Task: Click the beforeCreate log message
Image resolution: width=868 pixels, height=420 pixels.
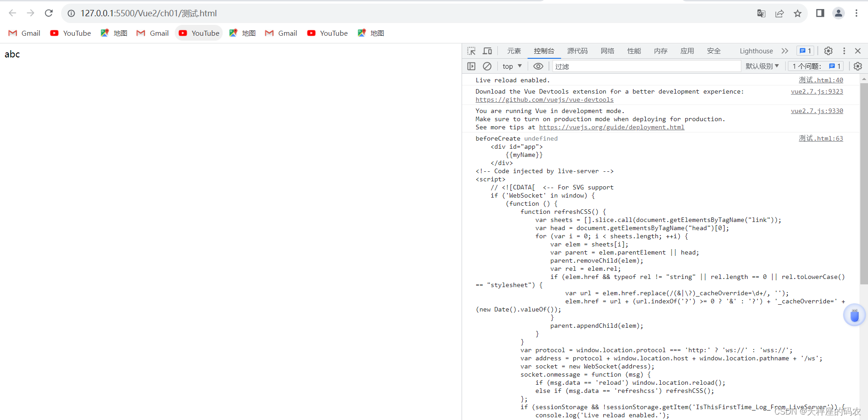Action: point(516,138)
